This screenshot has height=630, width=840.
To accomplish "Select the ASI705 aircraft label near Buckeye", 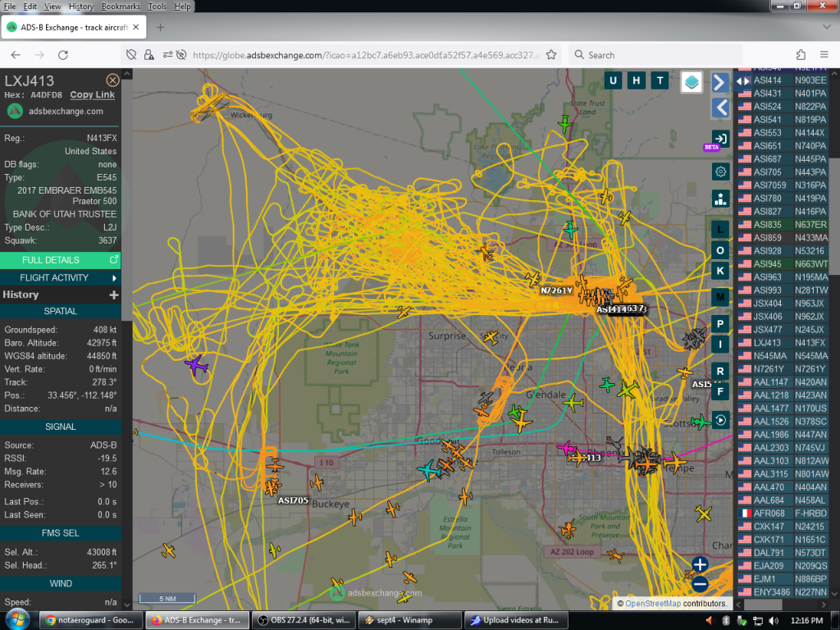I will pyautogui.click(x=293, y=500).
